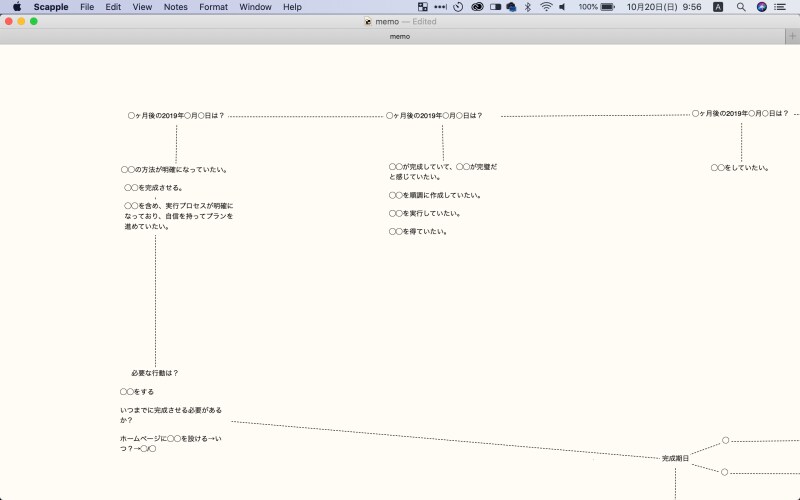Image resolution: width=800 pixels, height=500 pixels.
Task: Click the green full-screen window button
Action: pyautogui.click(x=34, y=21)
